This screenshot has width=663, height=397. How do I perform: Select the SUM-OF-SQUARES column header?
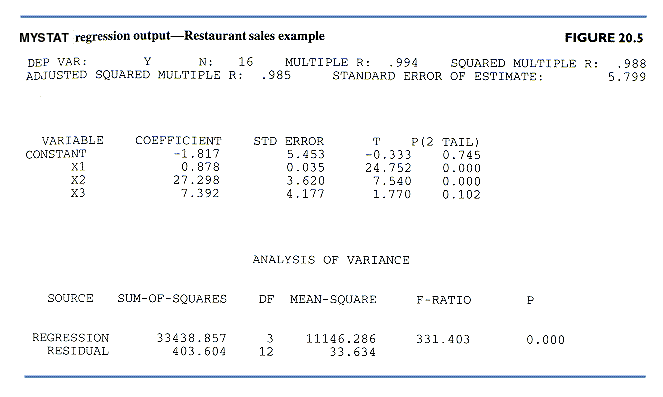pos(172,299)
